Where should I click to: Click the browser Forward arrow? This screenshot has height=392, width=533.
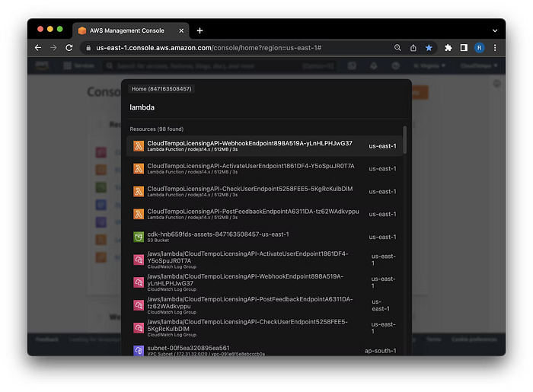(x=53, y=48)
